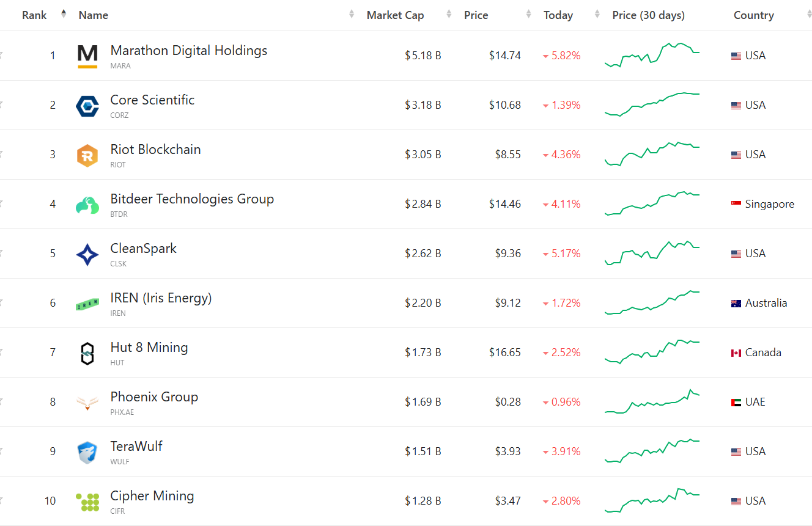
Task: Click the Cipher Mining green dots logo
Action: [87, 502]
